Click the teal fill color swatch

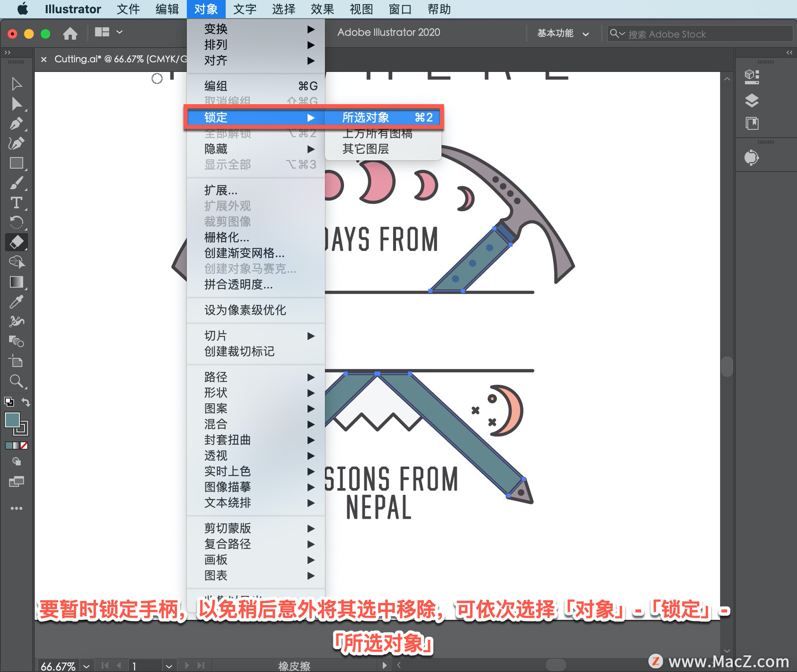[12, 420]
